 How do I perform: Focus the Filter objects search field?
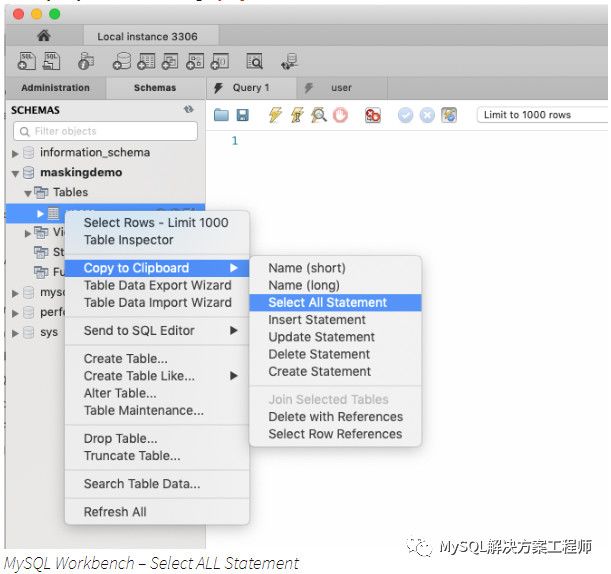(105, 131)
